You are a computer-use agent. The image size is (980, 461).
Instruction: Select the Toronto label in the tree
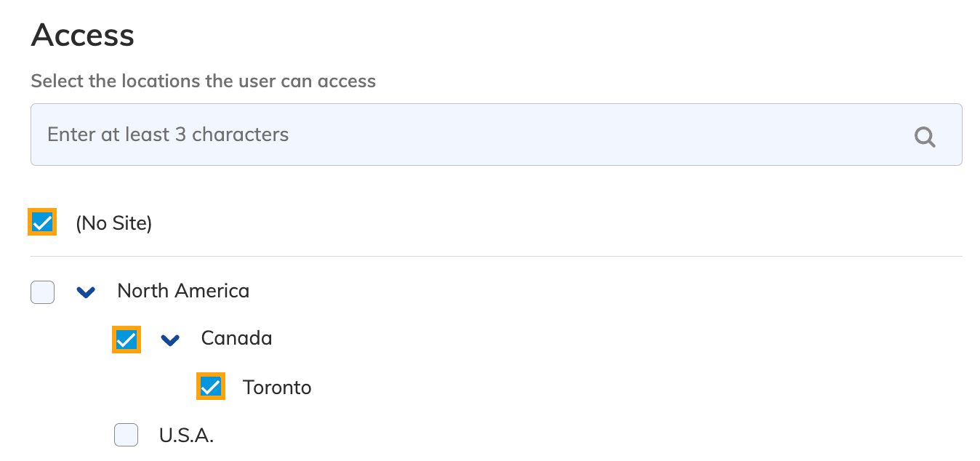pos(277,387)
